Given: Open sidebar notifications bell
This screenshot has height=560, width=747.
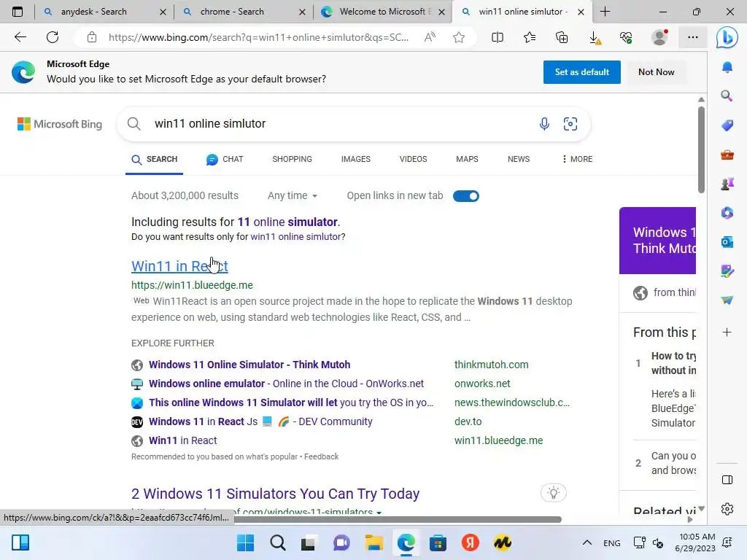Looking at the screenshot, I should 727,67.
